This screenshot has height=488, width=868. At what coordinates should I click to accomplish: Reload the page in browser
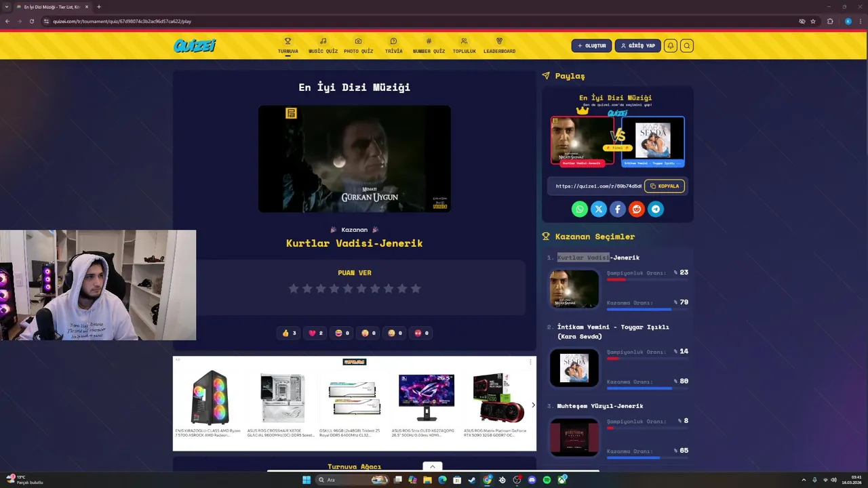[x=31, y=21]
